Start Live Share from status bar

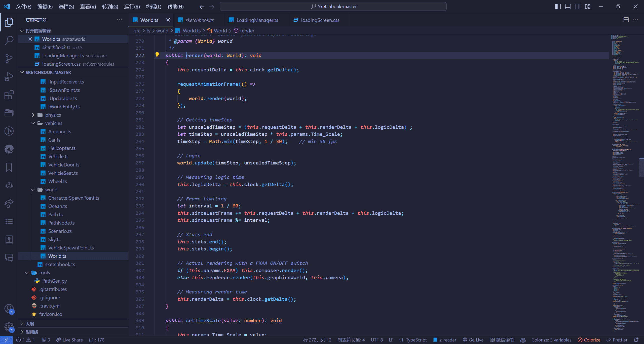(69, 340)
